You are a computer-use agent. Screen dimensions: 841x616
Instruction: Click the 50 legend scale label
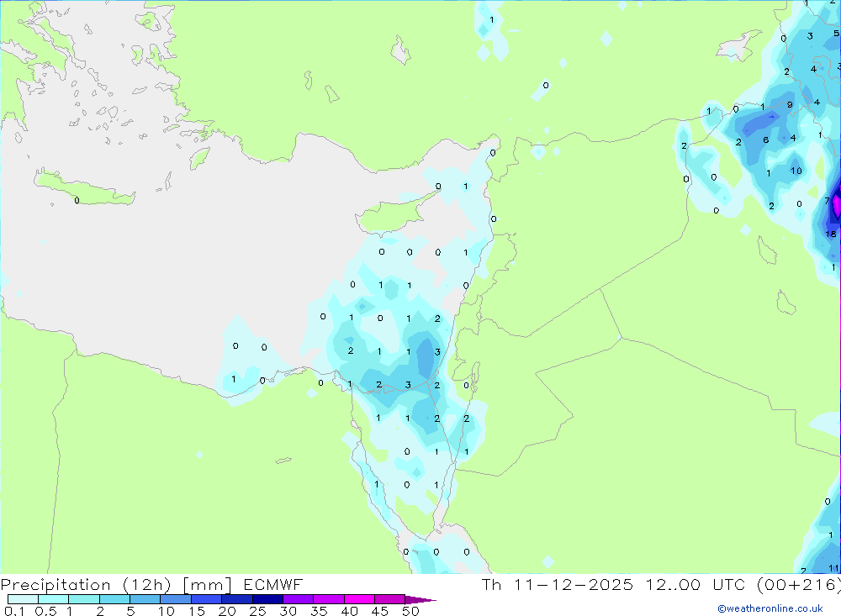click(410, 611)
